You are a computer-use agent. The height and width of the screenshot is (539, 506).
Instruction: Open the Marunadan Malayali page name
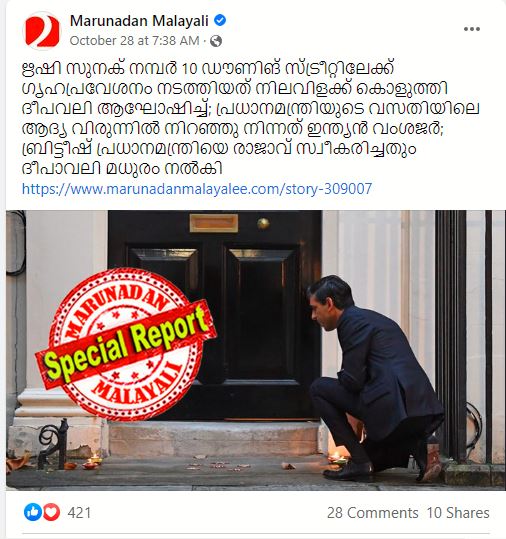(x=139, y=21)
